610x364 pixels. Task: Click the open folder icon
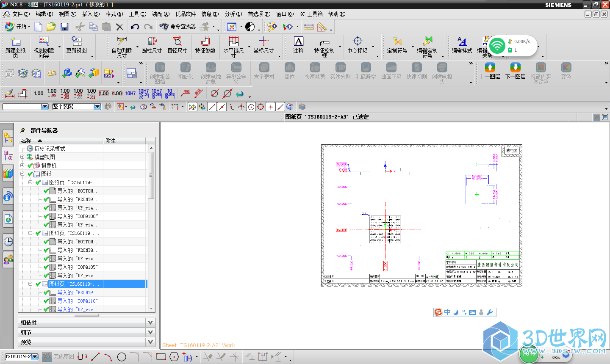tap(51, 27)
